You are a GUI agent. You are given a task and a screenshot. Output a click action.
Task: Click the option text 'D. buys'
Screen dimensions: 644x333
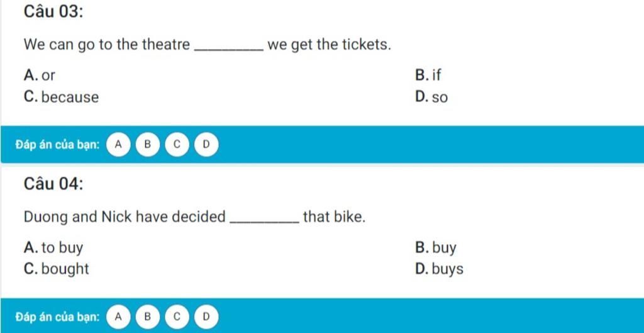(x=439, y=269)
